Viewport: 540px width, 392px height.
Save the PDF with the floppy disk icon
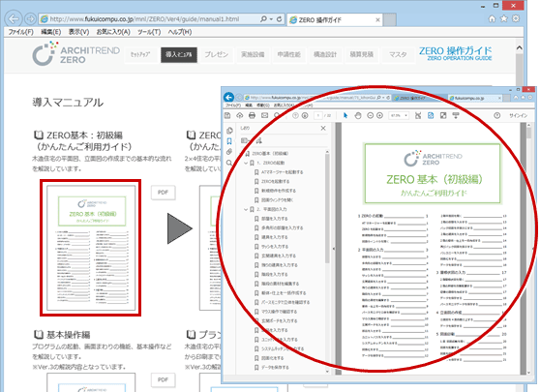pyautogui.click(x=227, y=115)
